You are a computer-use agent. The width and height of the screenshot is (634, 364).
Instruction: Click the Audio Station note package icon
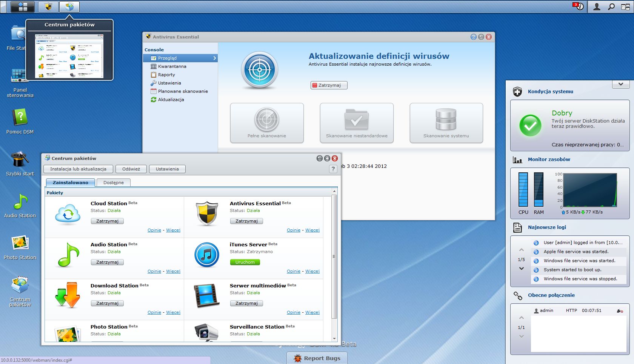pos(68,255)
